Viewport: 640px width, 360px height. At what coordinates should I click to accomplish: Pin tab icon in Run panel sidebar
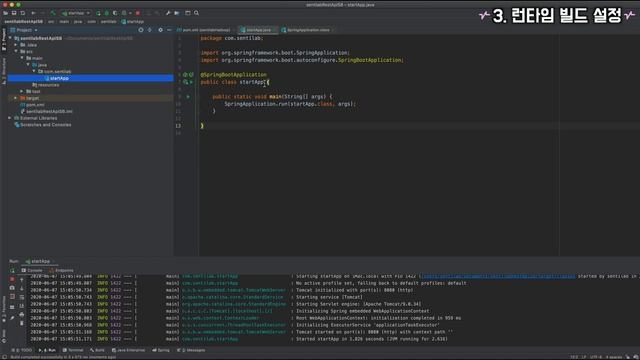pyautogui.click(x=12, y=318)
